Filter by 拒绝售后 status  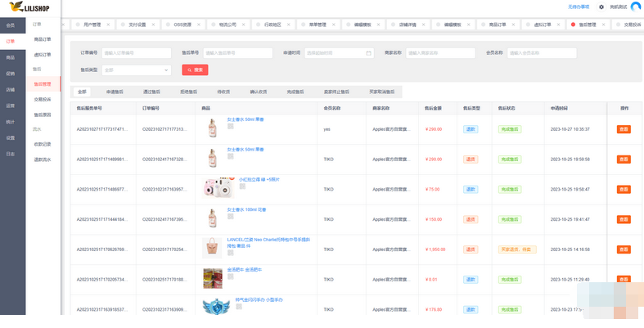188,92
